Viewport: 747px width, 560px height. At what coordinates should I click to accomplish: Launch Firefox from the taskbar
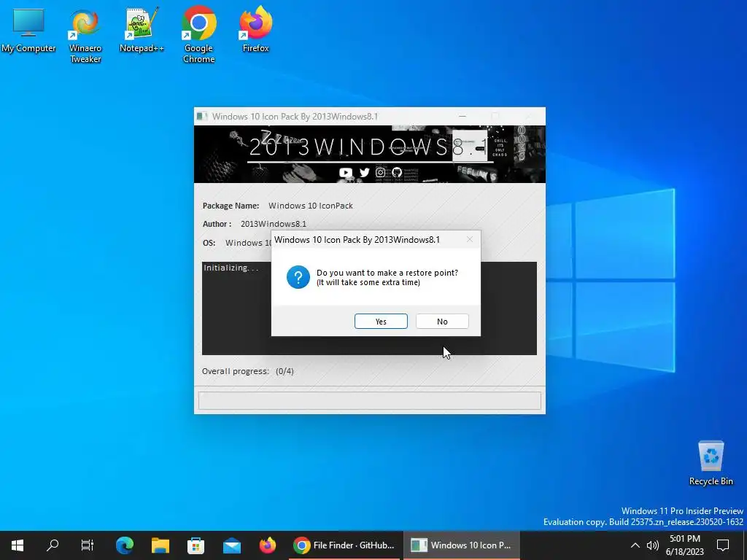tap(268, 545)
